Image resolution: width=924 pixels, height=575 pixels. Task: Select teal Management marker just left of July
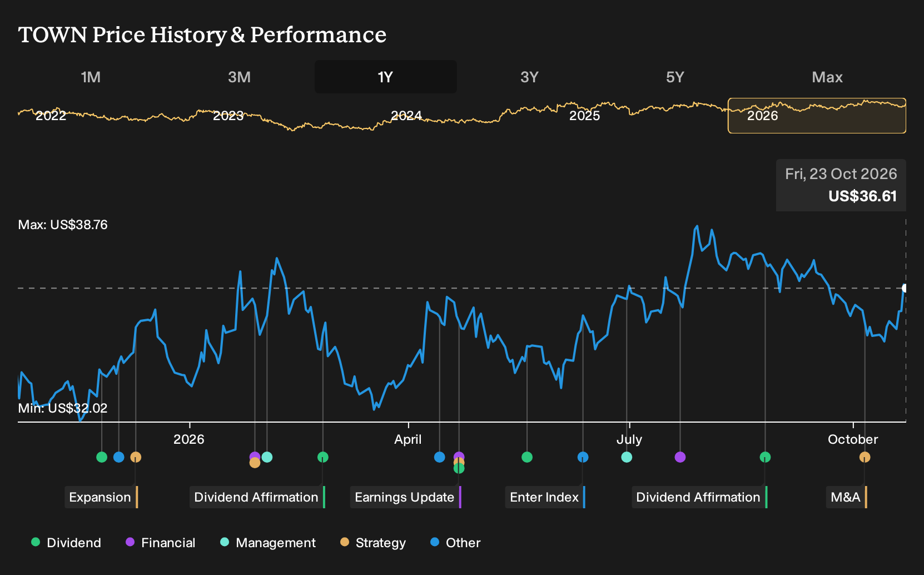tap(627, 457)
